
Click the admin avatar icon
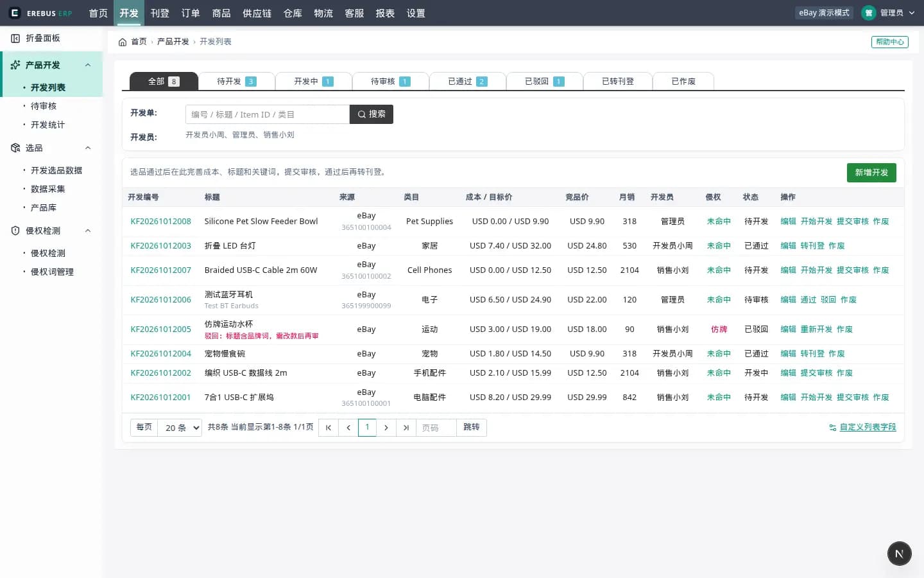point(869,13)
